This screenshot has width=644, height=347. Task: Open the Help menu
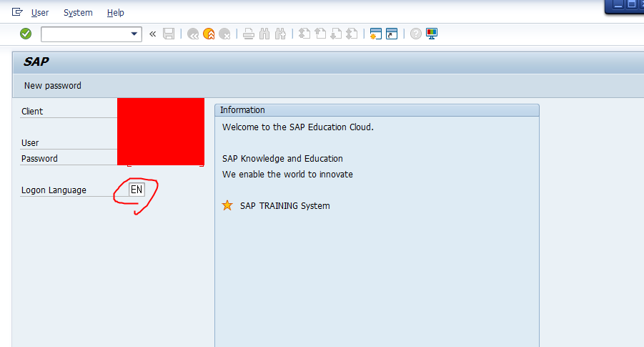[x=115, y=13]
